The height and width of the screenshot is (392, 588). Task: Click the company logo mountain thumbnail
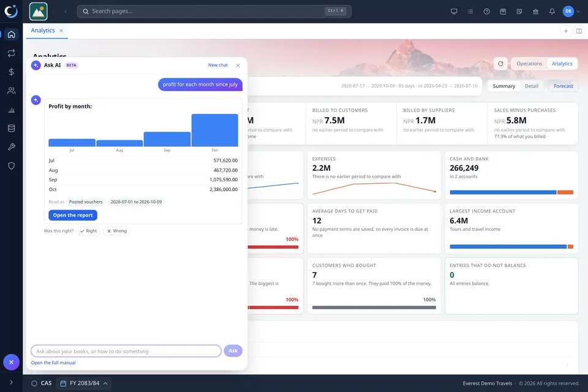pyautogui.click(x=38, y=11)
